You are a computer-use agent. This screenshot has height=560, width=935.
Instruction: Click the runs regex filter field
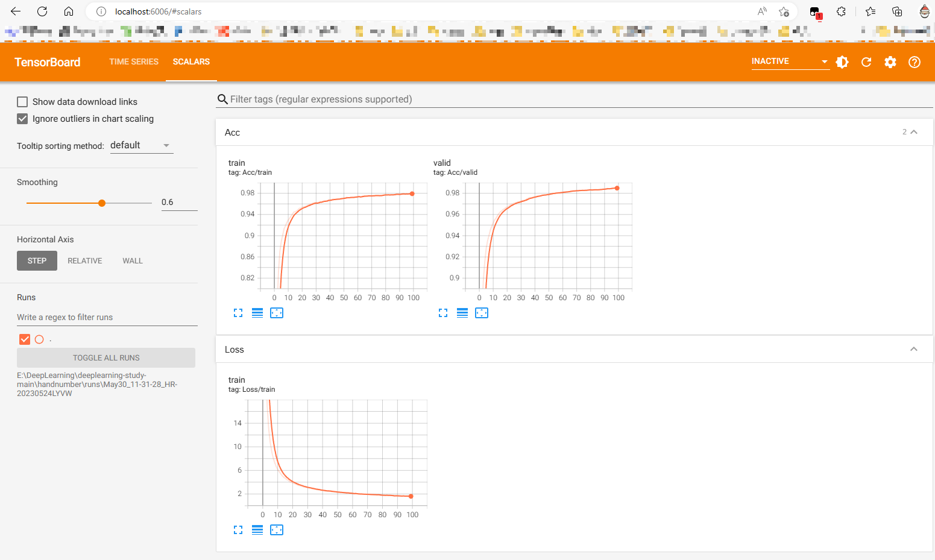[107, 318]
